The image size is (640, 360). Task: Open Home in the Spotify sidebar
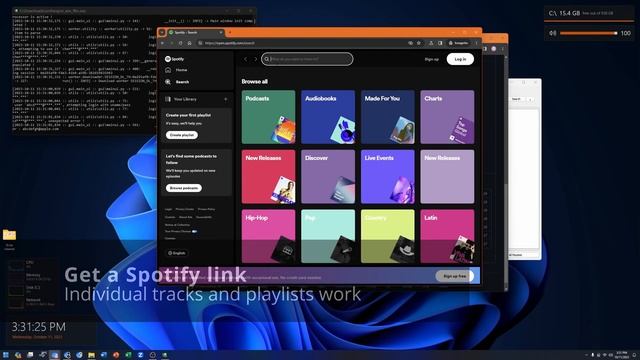click(177, 70)
